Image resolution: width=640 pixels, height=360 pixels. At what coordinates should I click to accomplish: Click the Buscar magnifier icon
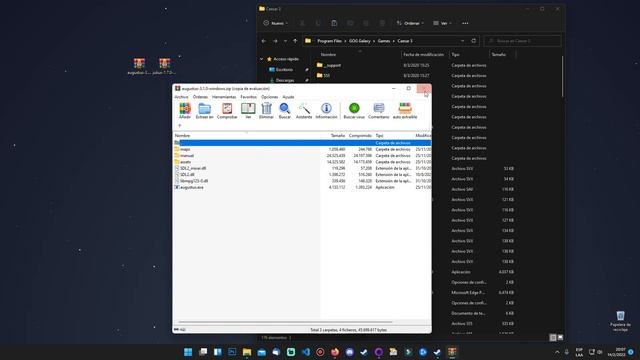[x=284, y=111]
